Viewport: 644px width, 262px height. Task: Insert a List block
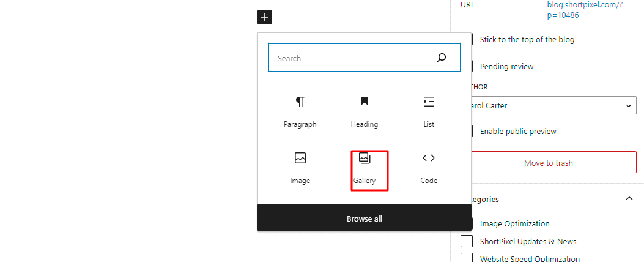point(429,112)
